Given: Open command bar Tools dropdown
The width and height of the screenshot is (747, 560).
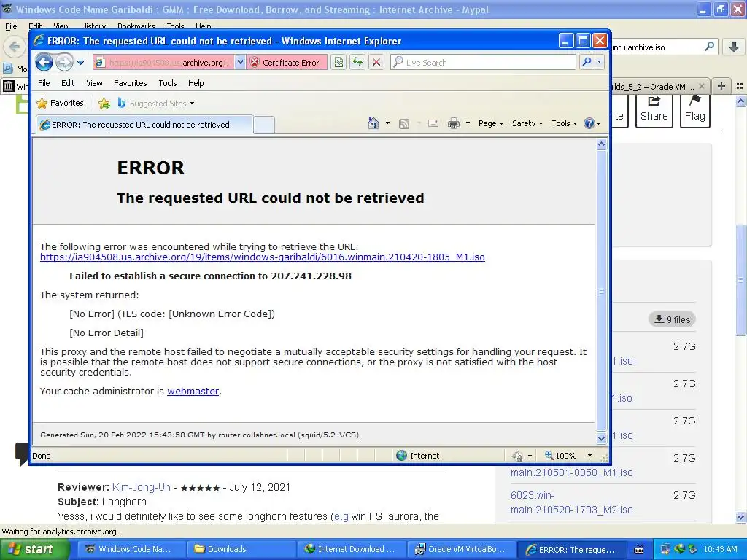Looking at the screenshot, I should pyautogui.click(x=564, y=123).
